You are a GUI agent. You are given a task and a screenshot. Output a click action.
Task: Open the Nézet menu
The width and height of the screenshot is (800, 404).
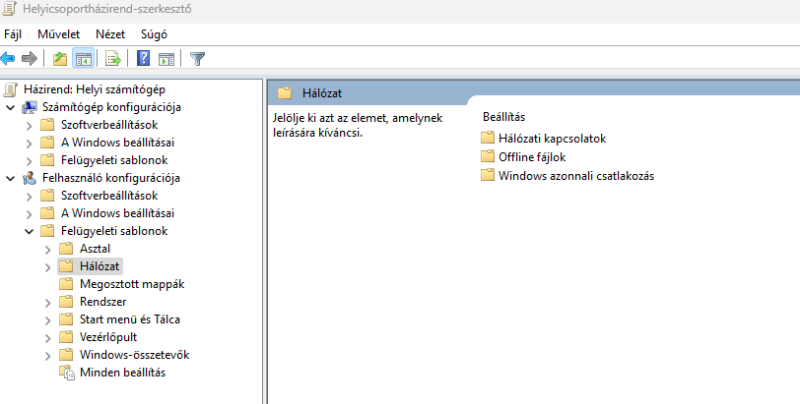110,34
